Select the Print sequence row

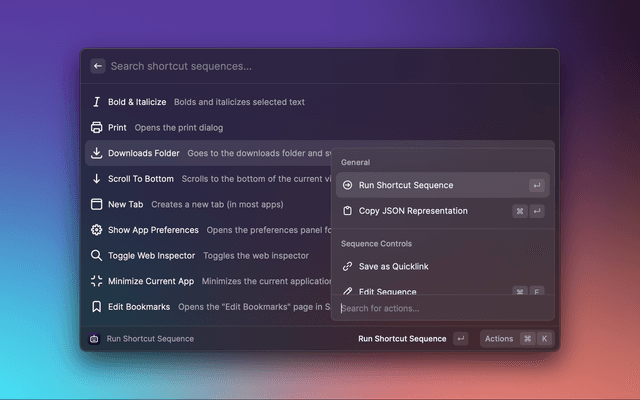pyautogui.click(x=320, y=128)
